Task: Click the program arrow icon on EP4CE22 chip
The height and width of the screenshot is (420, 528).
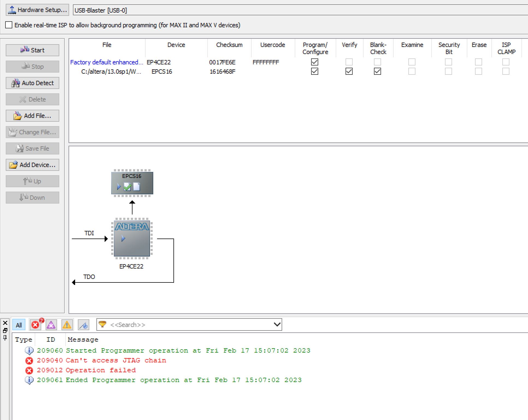Action: pos(123,239)
